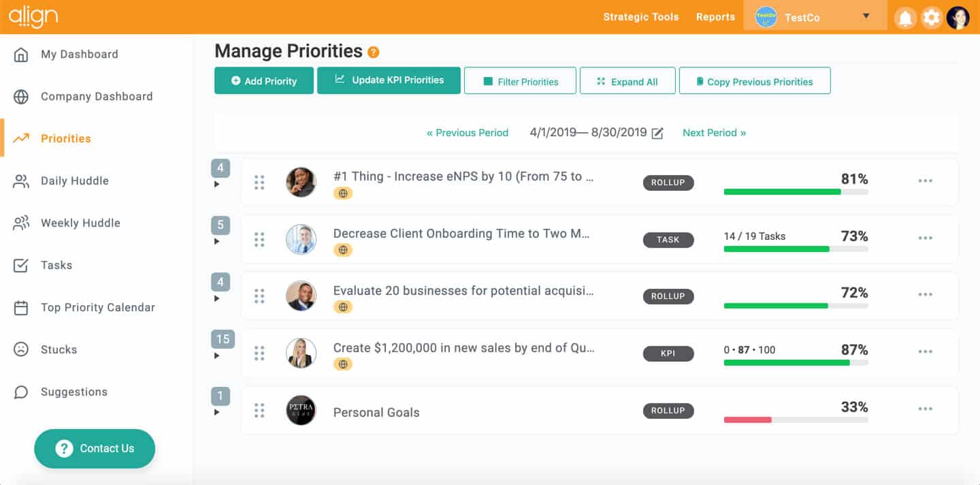Open the ellipsis menu on the Evaluate 20 businesses row
980x485 pixels.
(x=925, y=294)
